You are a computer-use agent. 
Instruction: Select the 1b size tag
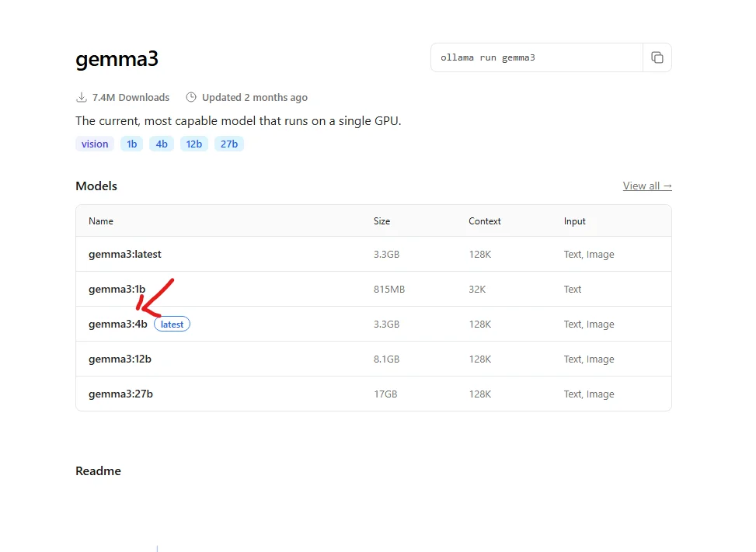click(131, 144)
